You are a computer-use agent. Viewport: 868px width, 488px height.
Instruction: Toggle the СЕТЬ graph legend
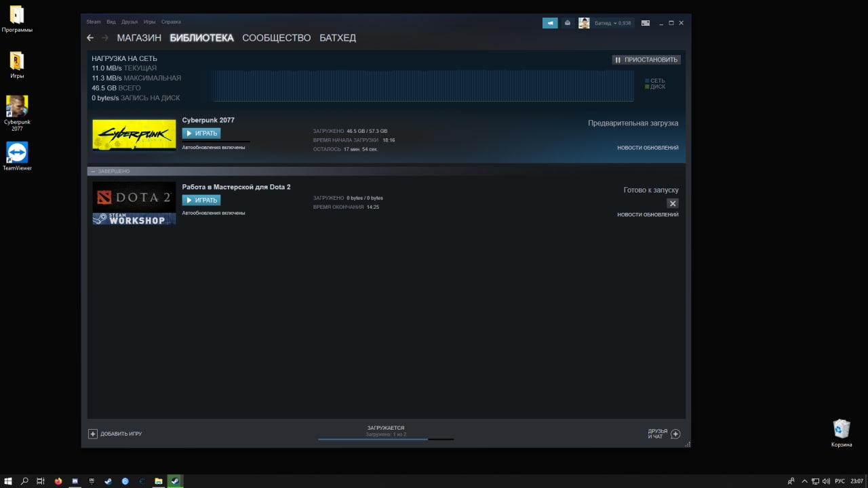point(655,81)
